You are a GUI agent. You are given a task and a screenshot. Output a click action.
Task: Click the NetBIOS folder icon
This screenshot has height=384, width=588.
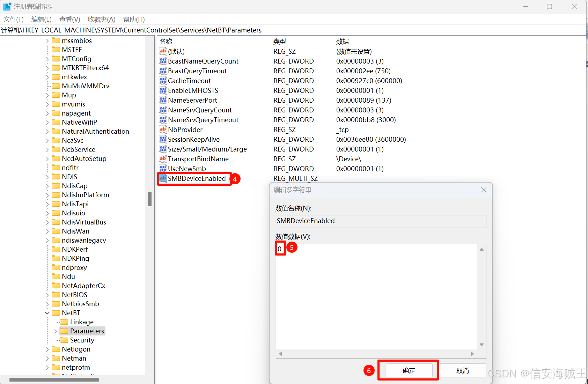coord(56,294)
